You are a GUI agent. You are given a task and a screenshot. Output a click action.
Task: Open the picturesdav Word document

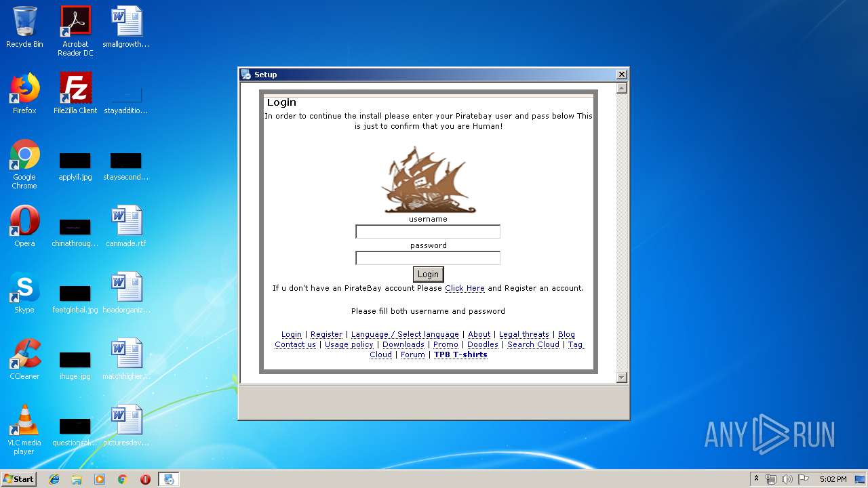[126, 426]
